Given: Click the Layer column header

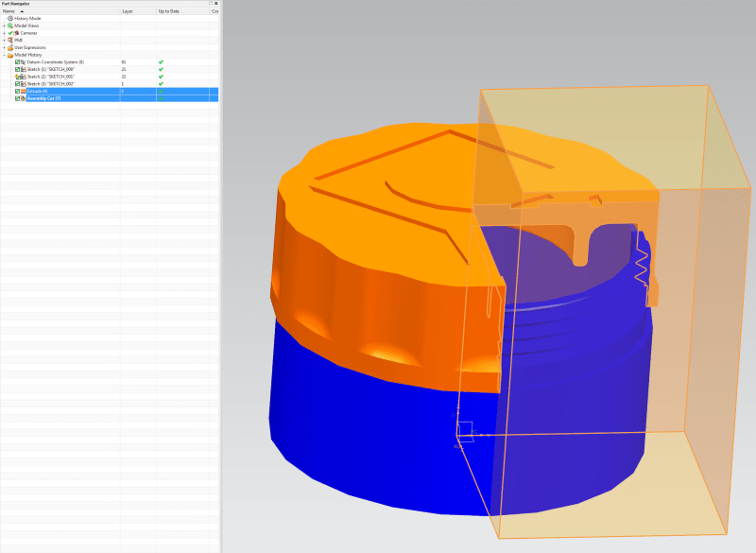Looking at the screenshot, I should click(138, 11).
